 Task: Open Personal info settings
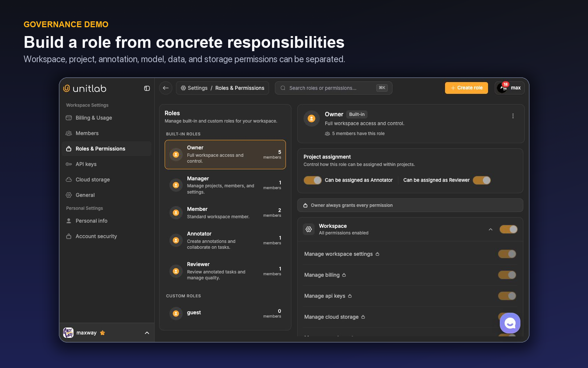click(107, 221)
